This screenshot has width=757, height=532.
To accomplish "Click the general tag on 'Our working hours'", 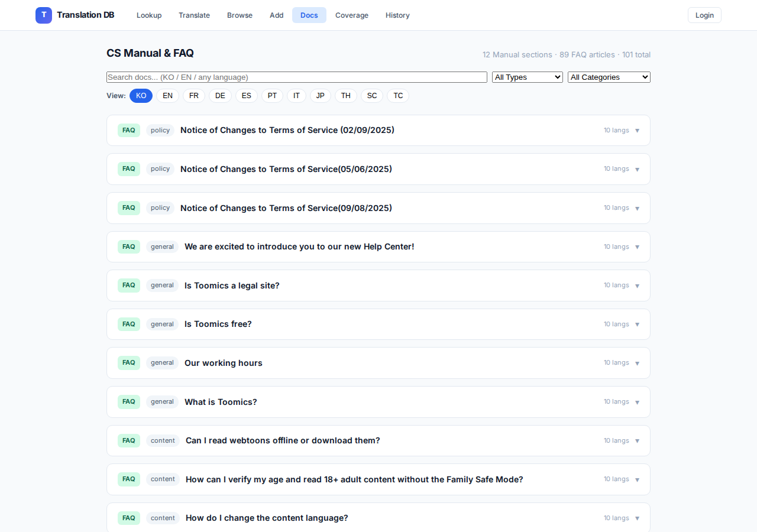I will click(x=162, y=363).
